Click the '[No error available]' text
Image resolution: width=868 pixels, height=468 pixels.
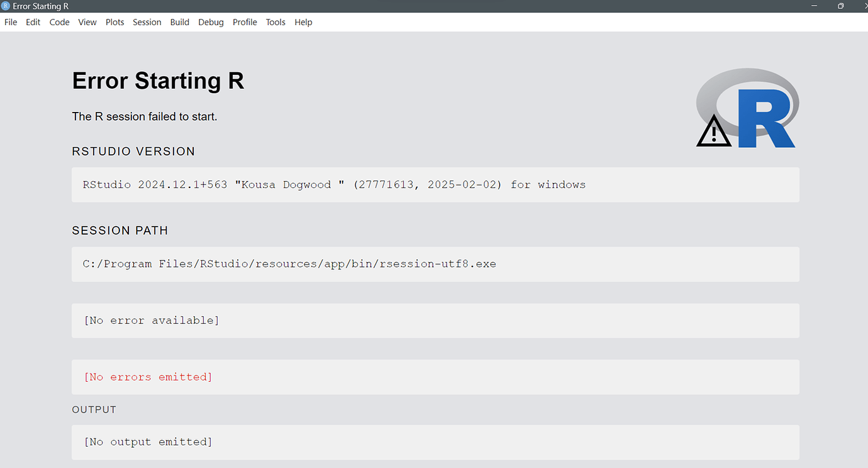click(152, 321)
